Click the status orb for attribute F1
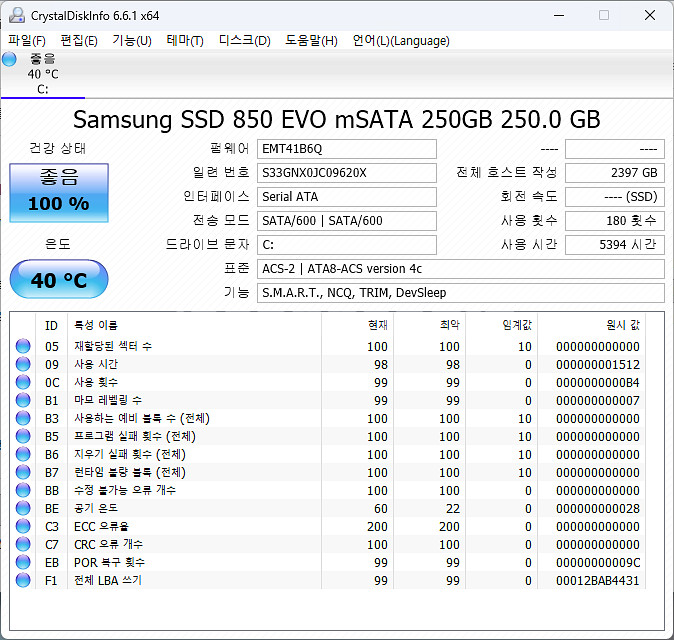 [x=23, y=580]
